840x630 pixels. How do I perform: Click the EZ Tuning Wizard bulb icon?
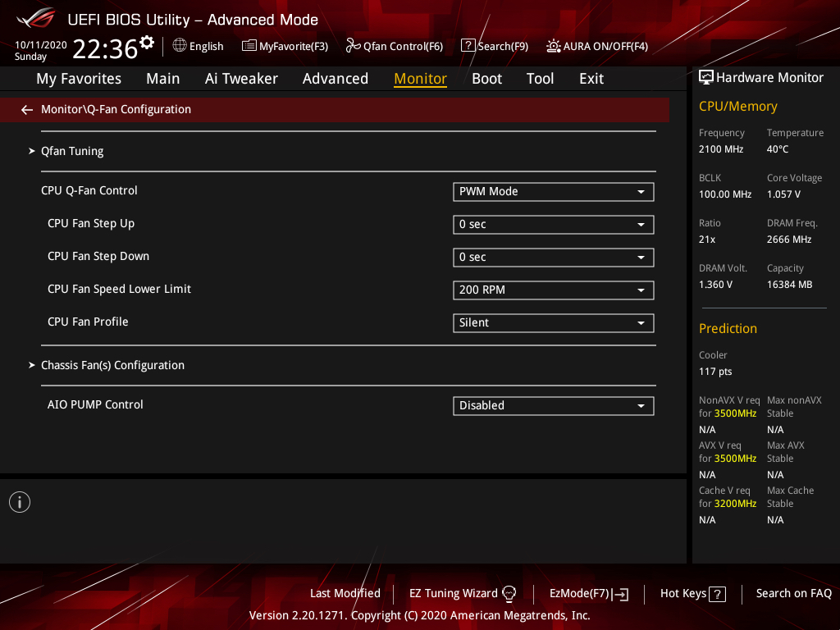[x=509, y=594]
